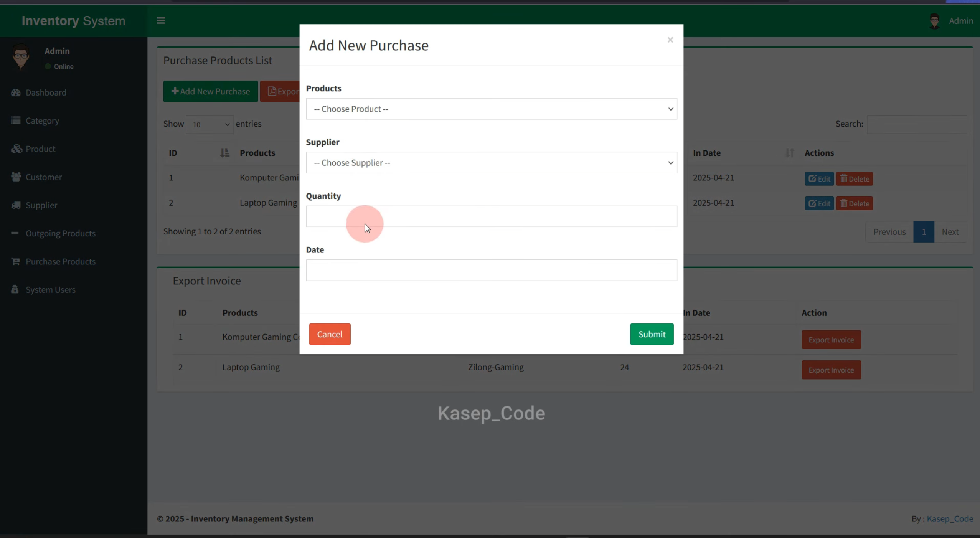Click the Date input field
Image resolution: width=980 pixels, height=538 pixels.
[492, 270]
